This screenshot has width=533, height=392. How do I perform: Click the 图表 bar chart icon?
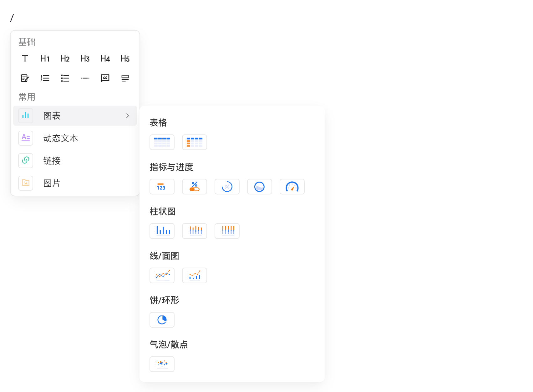click(26, 116)
